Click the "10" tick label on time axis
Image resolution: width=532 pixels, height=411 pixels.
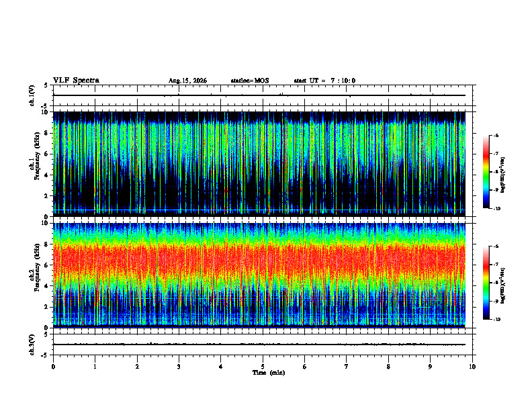pos(472,367)
